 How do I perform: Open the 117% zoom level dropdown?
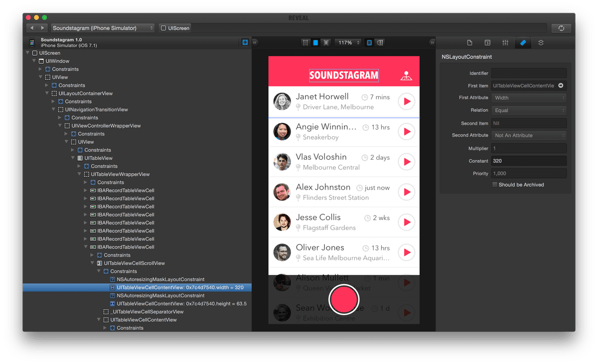(348, 43)
